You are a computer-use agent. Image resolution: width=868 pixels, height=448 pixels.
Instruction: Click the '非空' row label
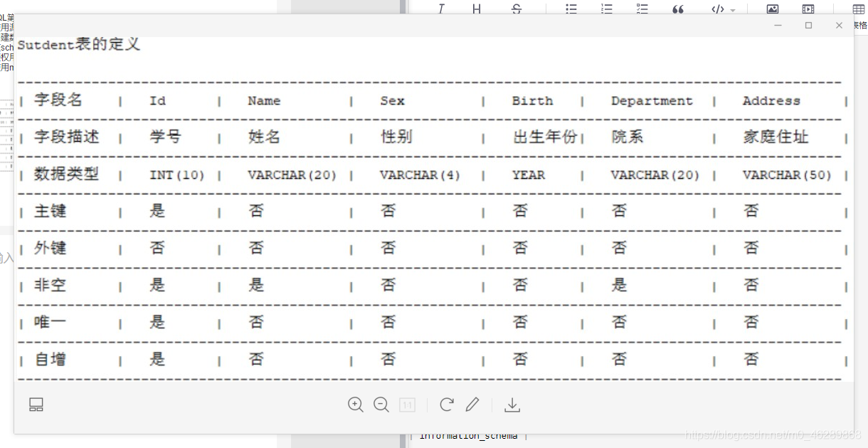coord(51,285)
